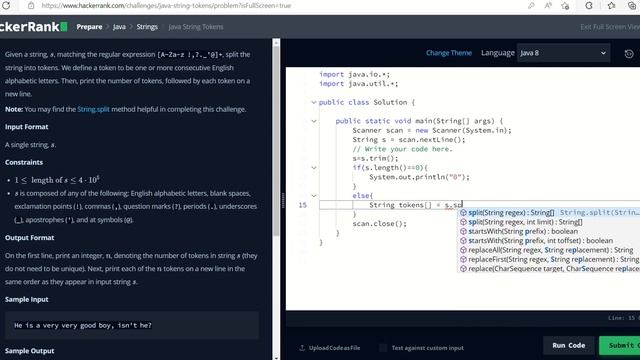Click the method icon beside startsWith(String prefix, int toffset)
This screenshot has width=640, height=360.
[x=463, y=241]
